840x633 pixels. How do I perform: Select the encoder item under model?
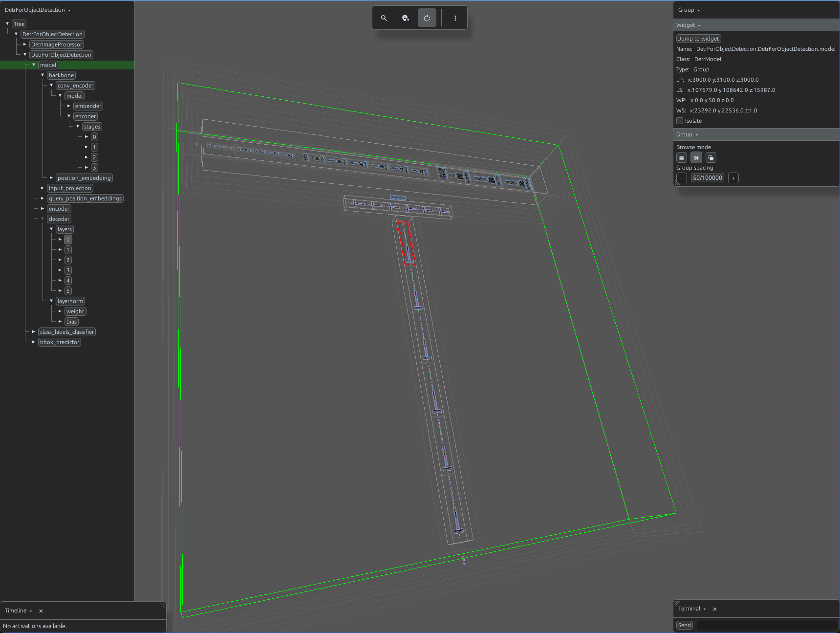[x=59, y=209]
